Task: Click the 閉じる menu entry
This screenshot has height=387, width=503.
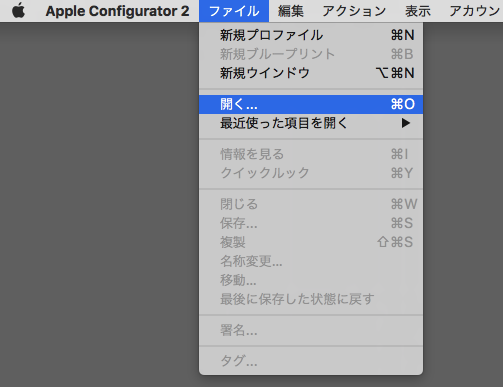Action: [x=311, y=204]
